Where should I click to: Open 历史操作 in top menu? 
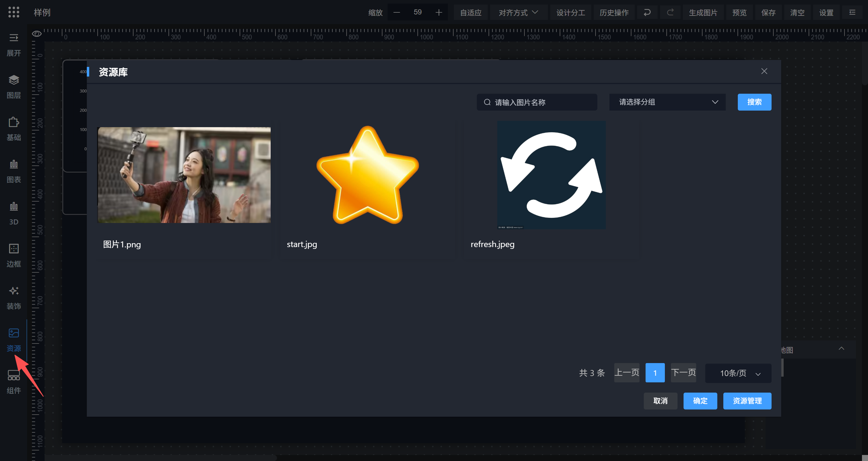[x=614, y=12]
